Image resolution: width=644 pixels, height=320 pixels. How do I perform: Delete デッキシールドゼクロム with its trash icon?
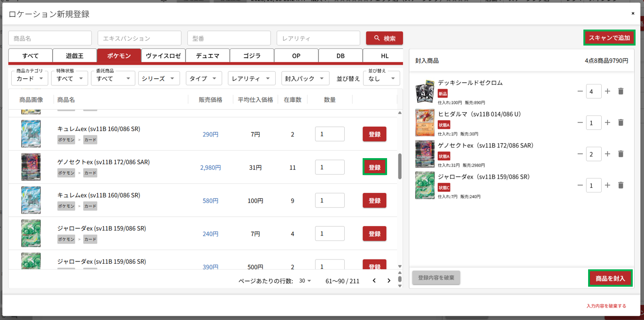621,91
